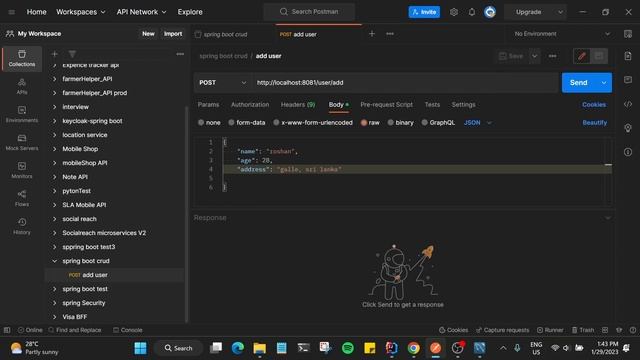Open the No Environment dropdown
640x360 pixels.
pyautogui.click(x=562, y=34)
